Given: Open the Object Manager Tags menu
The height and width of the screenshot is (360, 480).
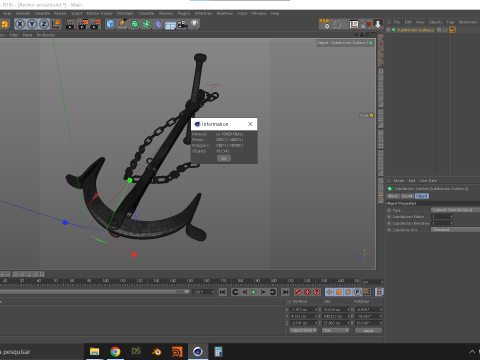Looking at the screenshot, I should point(450,22).
